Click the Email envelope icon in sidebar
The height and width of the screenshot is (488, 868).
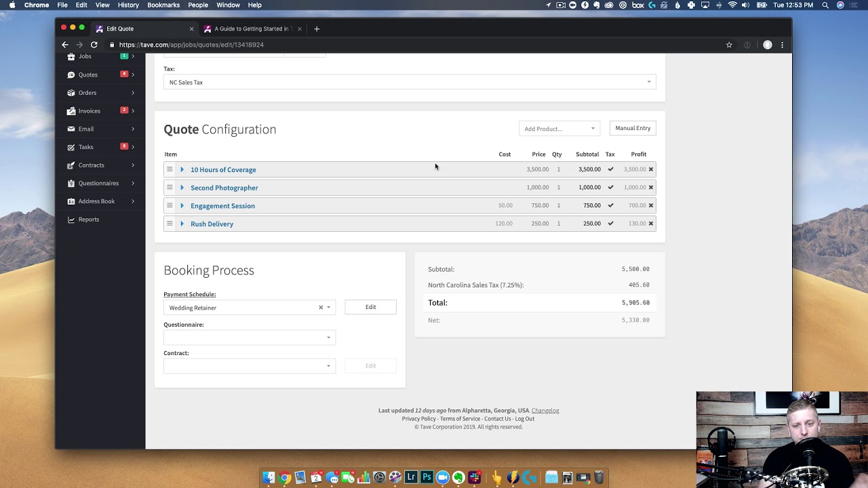click(x=71, y=129)
